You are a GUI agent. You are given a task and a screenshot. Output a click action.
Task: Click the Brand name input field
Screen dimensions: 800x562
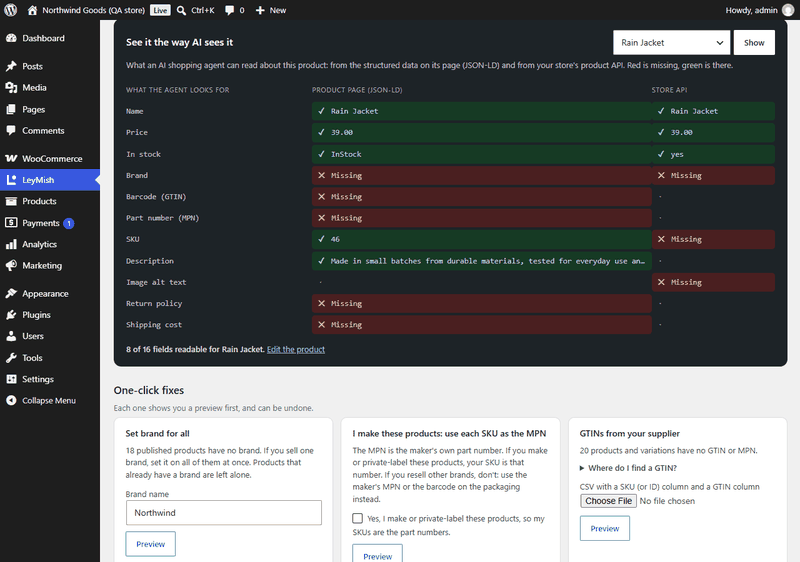tap(223, 513)
